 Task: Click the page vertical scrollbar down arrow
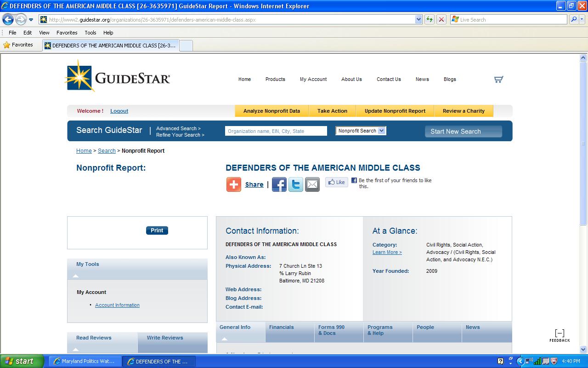[584, 349]
